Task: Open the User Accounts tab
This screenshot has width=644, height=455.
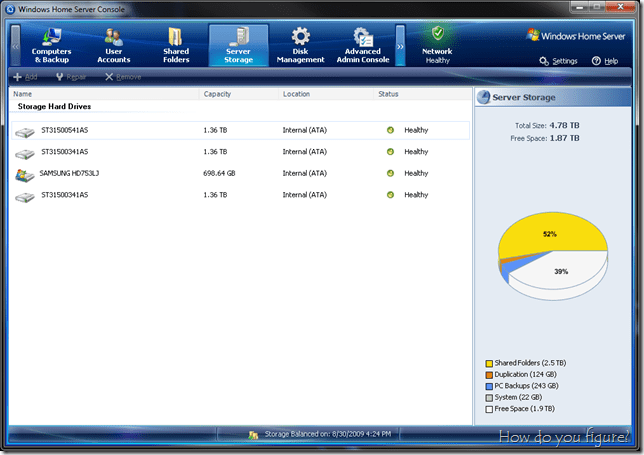Action: click(x=113, y=45)
